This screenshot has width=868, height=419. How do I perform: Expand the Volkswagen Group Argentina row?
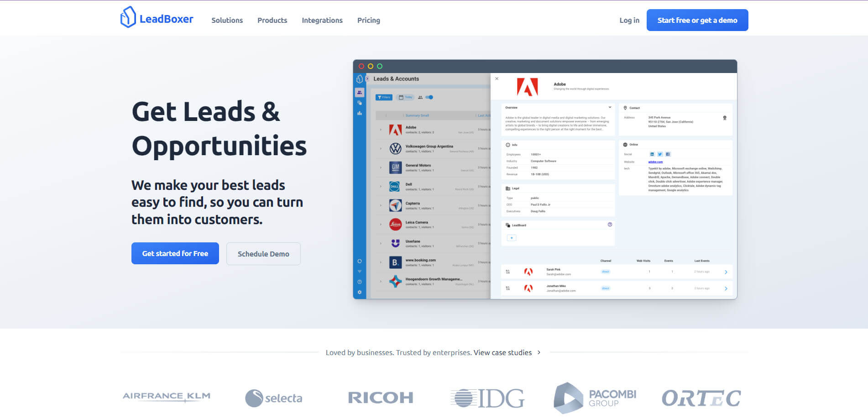point(381,149)
